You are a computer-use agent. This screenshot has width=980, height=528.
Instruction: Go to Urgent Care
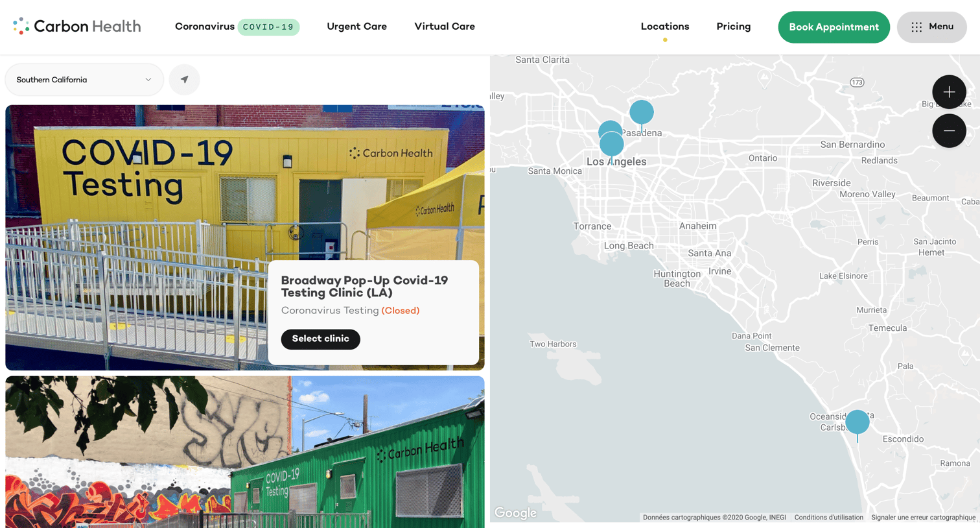[x=356, y=27]
